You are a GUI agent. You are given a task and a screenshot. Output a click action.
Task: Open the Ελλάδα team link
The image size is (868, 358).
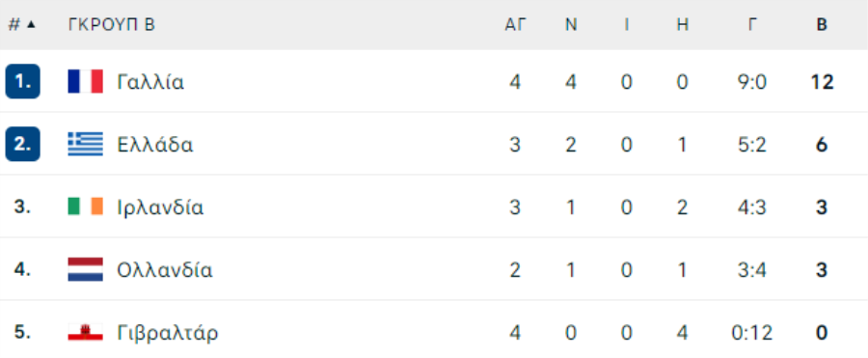(155, 145)
